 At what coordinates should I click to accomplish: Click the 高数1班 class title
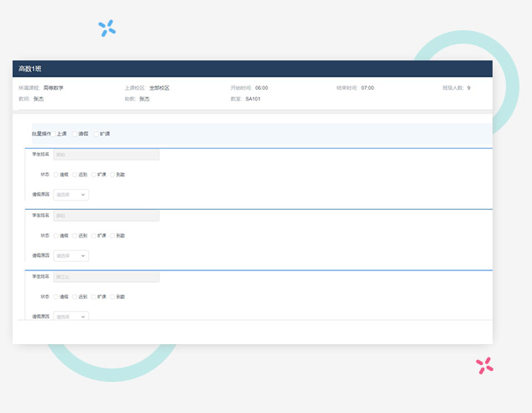coord(30,69)
